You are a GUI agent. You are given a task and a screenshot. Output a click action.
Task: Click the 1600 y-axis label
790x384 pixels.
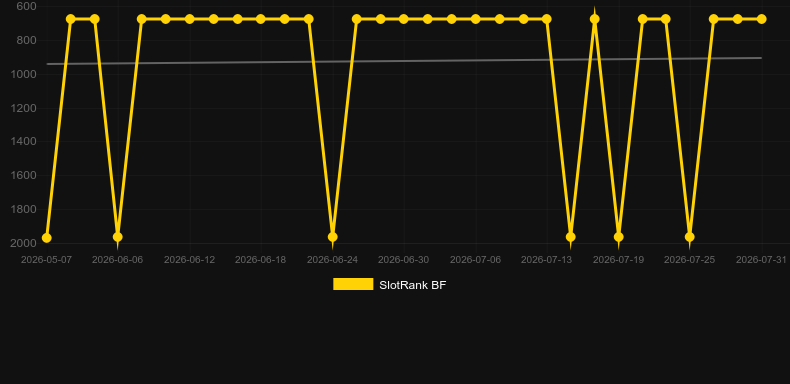[x=24, y=175]
